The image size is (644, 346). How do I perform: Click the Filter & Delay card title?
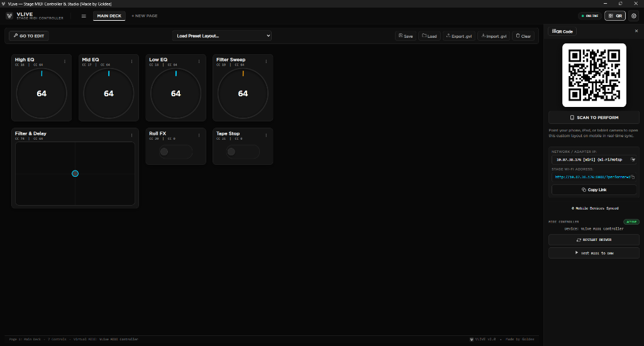click(31, 133)
